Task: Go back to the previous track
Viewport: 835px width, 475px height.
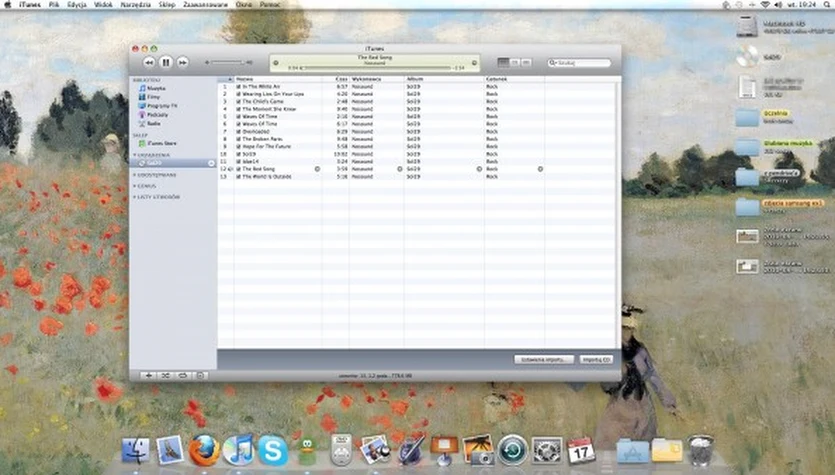Action: pos(149,62)
